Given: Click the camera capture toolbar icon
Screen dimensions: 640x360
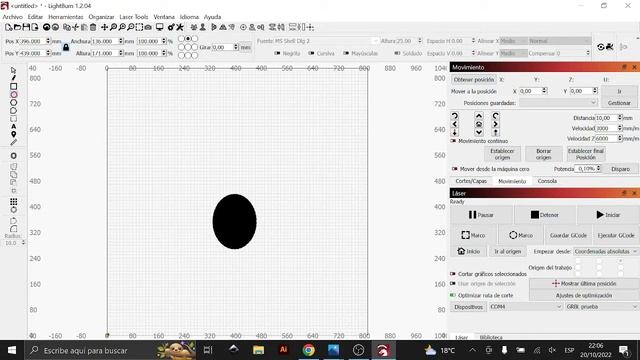Looking at the screenshot, I should [148, 27].
